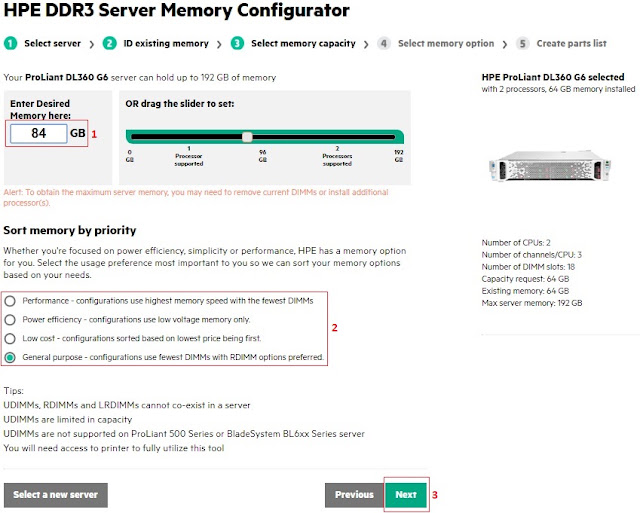
Task: Go to Select server step
Action: point(52,43)
